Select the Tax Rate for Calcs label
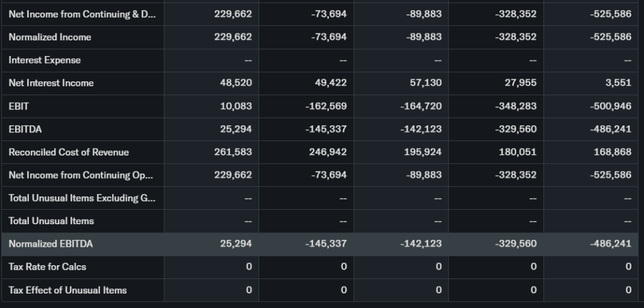Viewport: 644px width, 308px height. (x=47, y=266)
